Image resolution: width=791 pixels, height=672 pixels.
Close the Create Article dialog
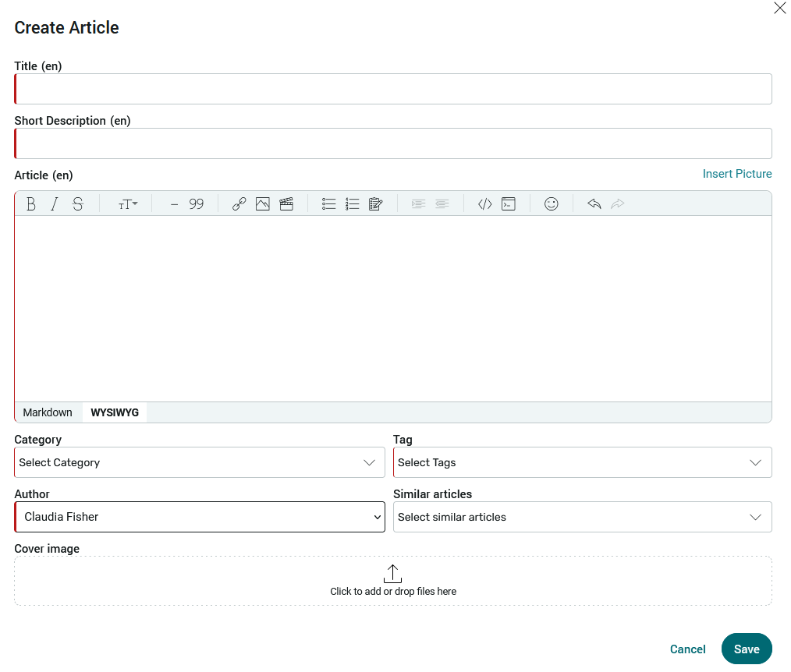779,8
